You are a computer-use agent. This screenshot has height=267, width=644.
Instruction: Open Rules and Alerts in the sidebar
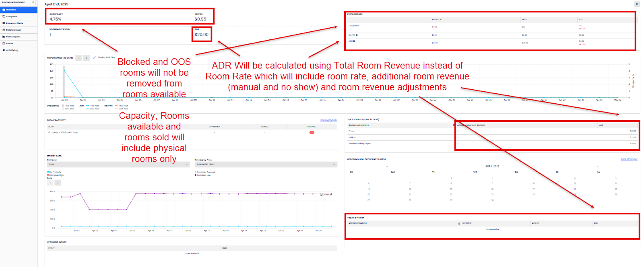tap(14, 23)
